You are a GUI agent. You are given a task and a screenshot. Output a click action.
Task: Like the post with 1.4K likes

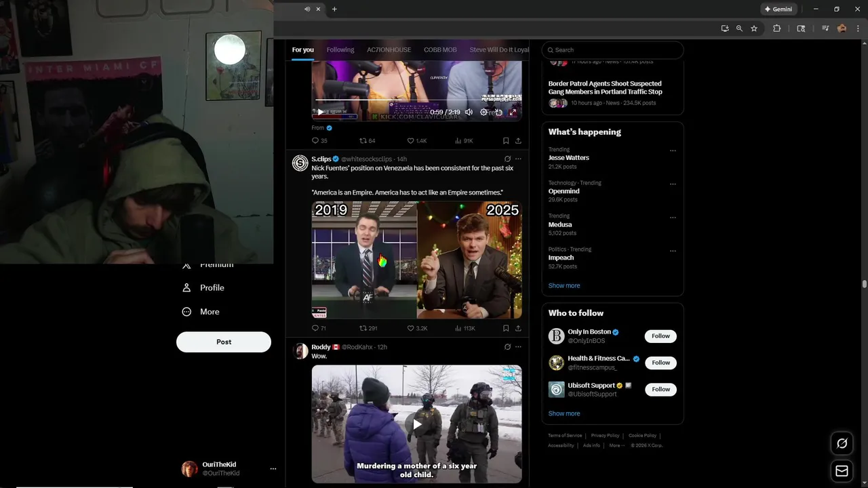pos(416,141)
